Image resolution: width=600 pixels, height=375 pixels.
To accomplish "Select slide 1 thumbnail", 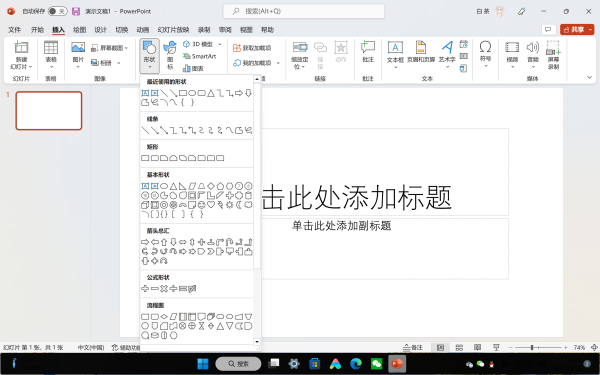I will click(x=49, y=111).
